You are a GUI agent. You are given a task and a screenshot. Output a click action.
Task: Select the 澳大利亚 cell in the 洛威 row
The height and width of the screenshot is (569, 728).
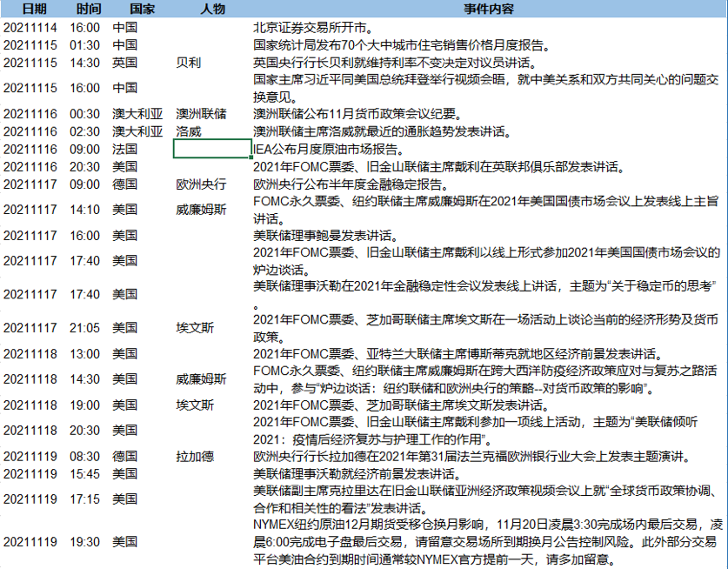(137, 131)
